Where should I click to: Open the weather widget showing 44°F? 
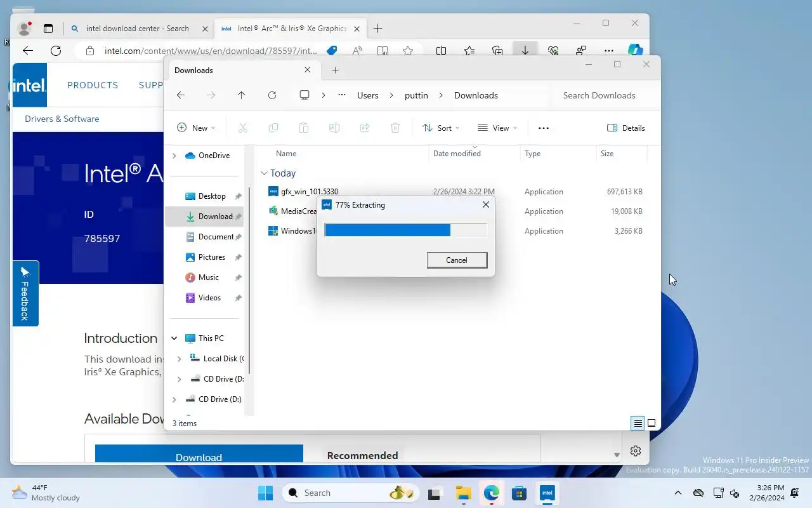(x=46, y=493)
